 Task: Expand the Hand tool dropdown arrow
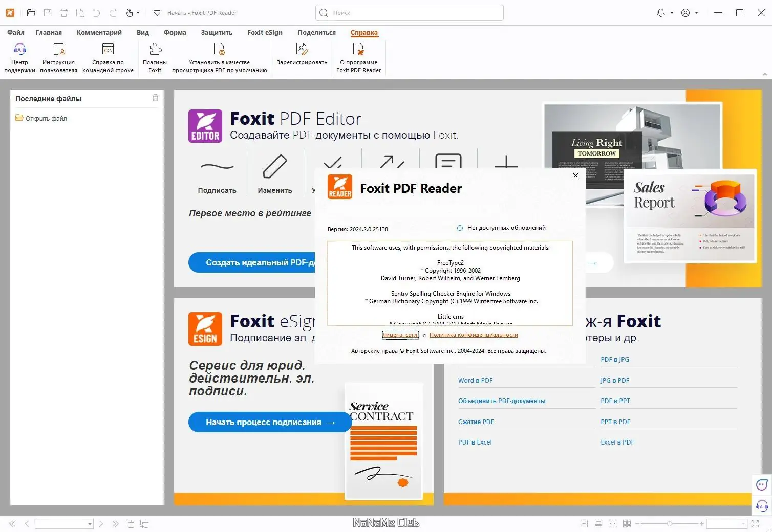click(138, 13)
